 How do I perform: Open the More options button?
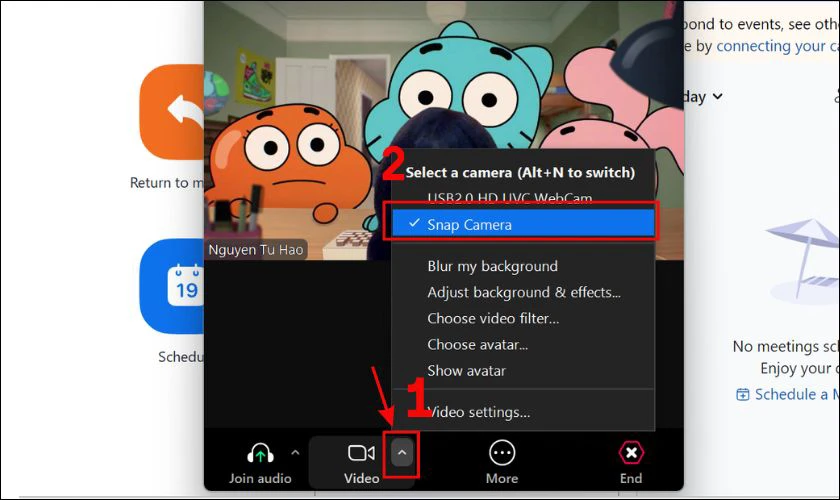pyautogui.click(x=502, y=453)
